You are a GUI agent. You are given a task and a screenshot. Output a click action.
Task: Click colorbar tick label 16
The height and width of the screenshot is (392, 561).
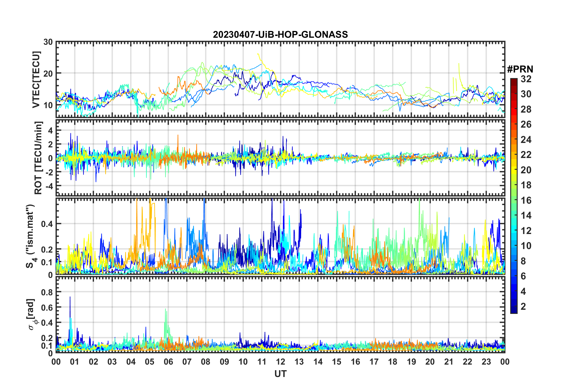coord(526,200)
